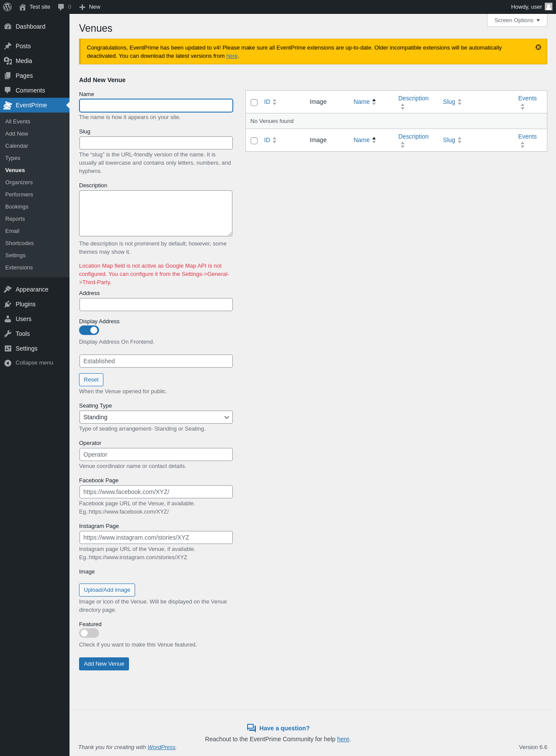Follow the here link in update notice
Screen dimensions: 556x756
pyautogui.click(x=232, y=56)
